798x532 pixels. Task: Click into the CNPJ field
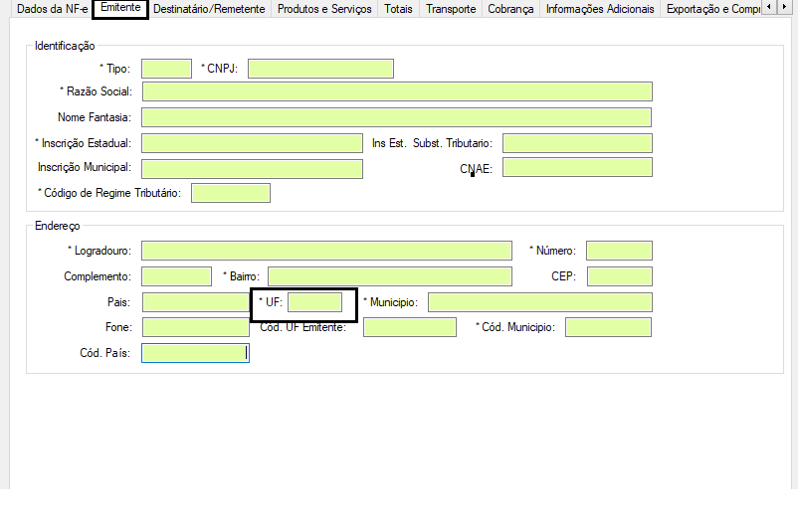pyautogui.click(x=320, y=69)
